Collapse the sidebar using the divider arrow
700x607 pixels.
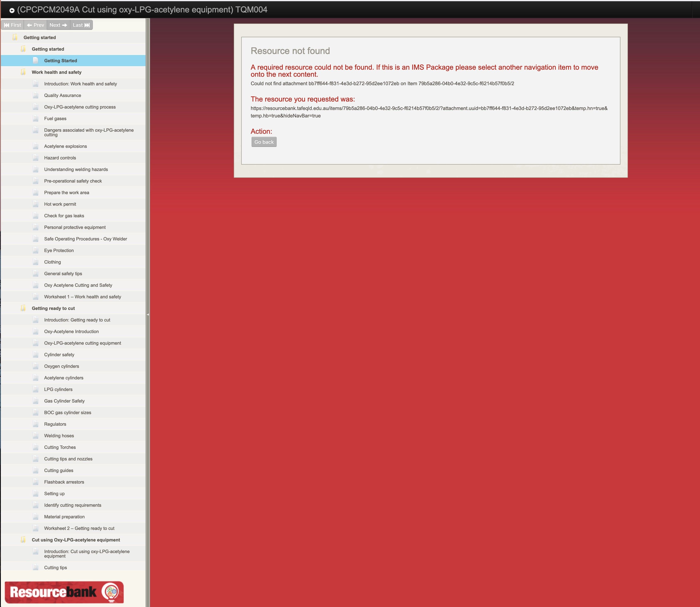coord(148,314)
